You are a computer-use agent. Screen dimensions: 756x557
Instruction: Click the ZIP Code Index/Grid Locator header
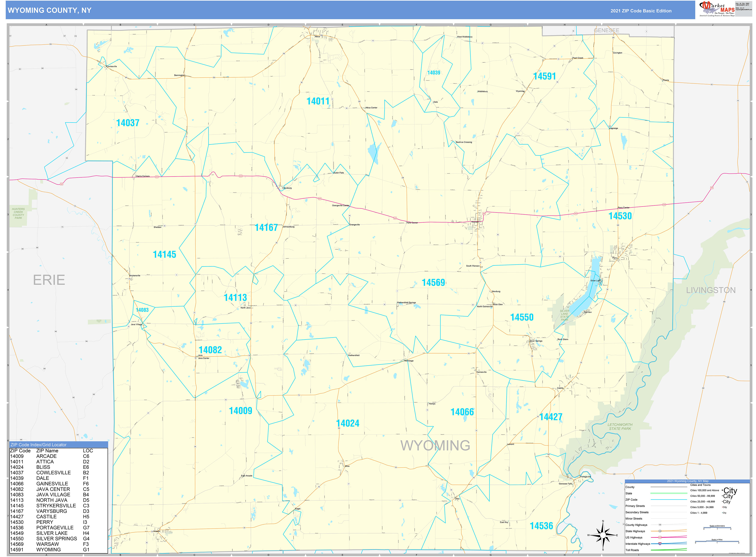coord(59,445)
